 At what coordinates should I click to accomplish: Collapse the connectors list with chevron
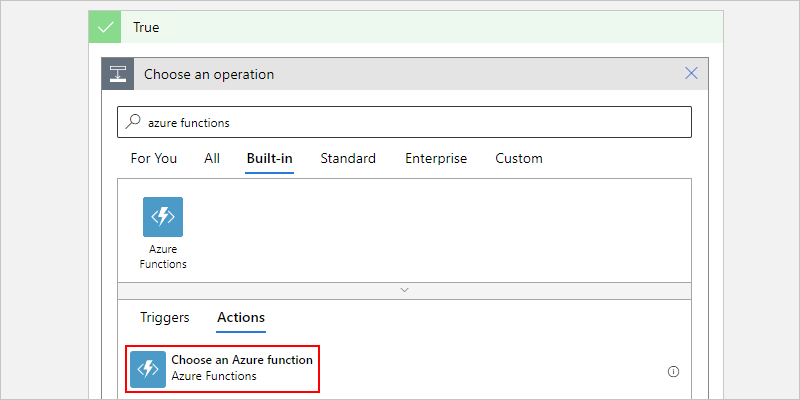[404, 289]
